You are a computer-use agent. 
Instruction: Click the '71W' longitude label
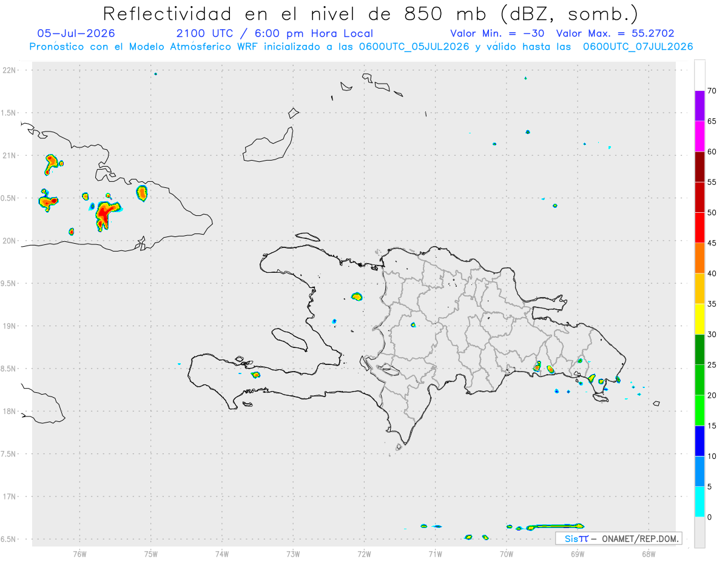coord(435,554)
